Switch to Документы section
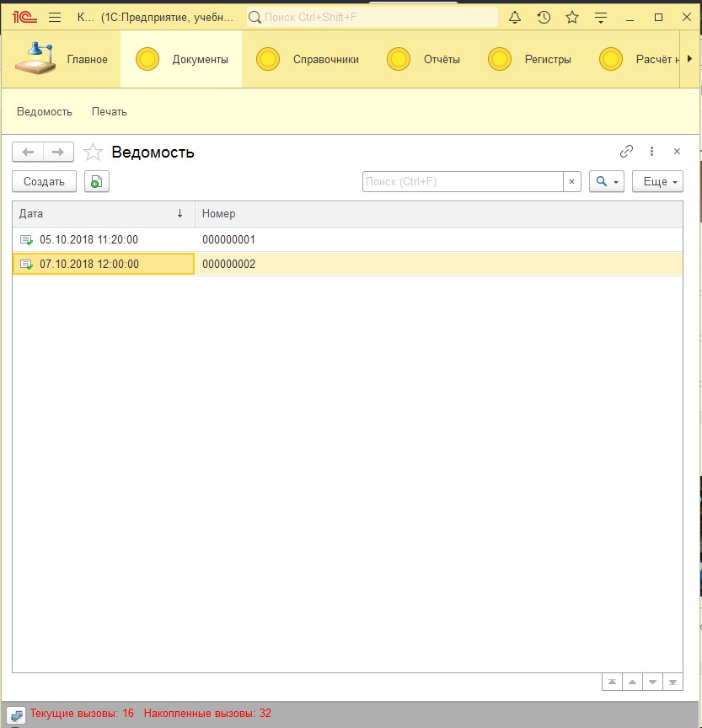Screen dimensions: 702x728 tap(181, 59)
